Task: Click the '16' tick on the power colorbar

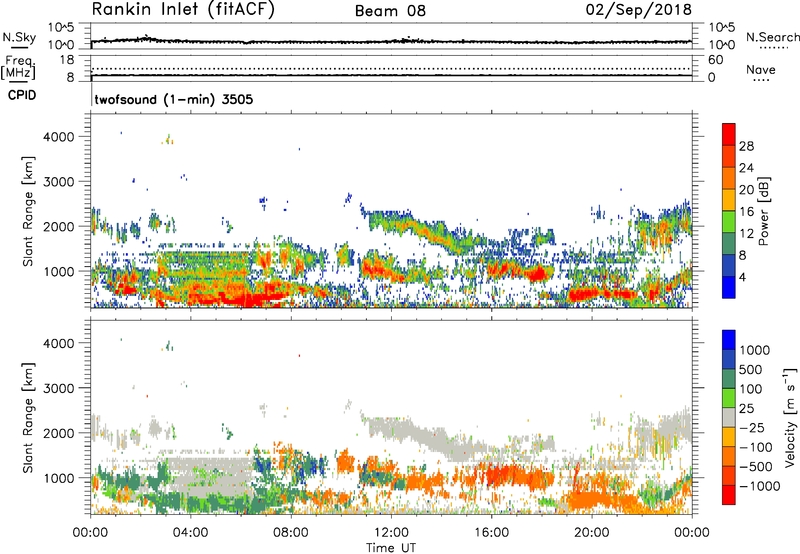Action: 746,212
